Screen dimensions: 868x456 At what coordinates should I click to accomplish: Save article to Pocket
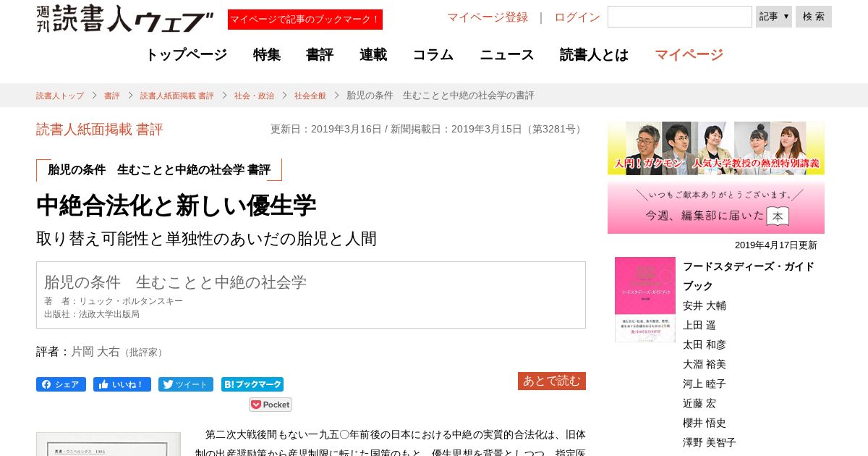(271, 405)
